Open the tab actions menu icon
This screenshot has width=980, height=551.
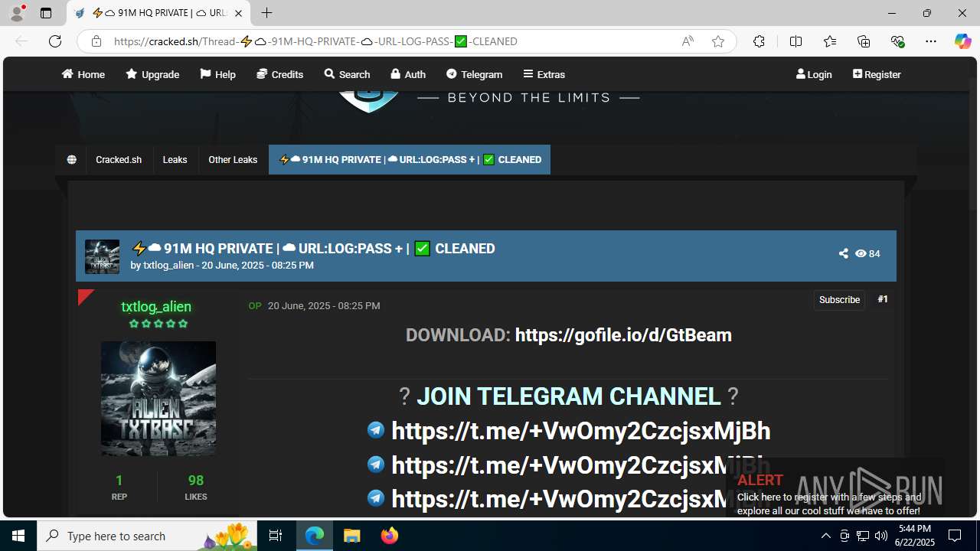click(x=46, y=13)
